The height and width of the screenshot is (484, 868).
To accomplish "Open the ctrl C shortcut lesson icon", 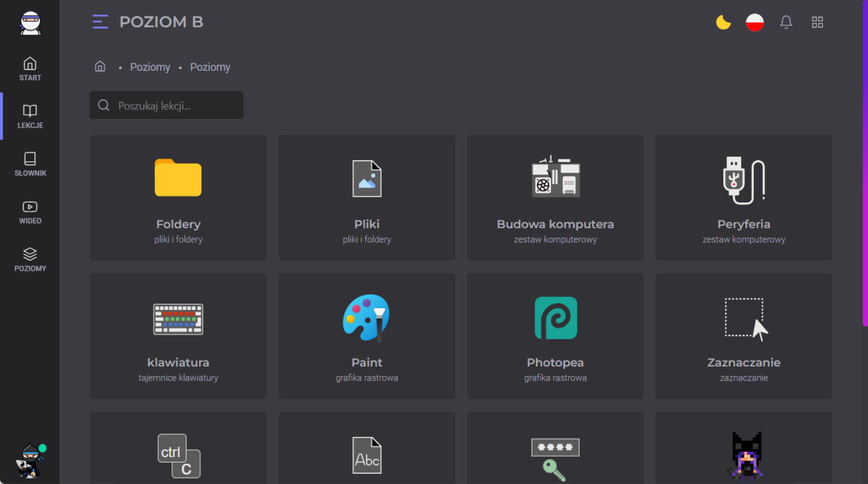I will 179,456.
